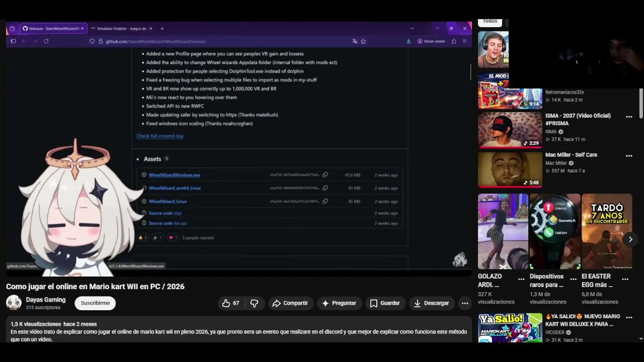Click the browser forward arrow
Image resolution: width=644 pixels, height=362 pixels.
(x=35, y=41)
